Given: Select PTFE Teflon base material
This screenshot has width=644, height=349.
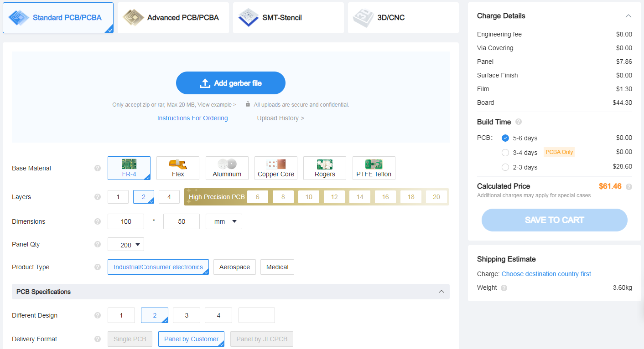Looking at the screenshot, I should [374, 168].
